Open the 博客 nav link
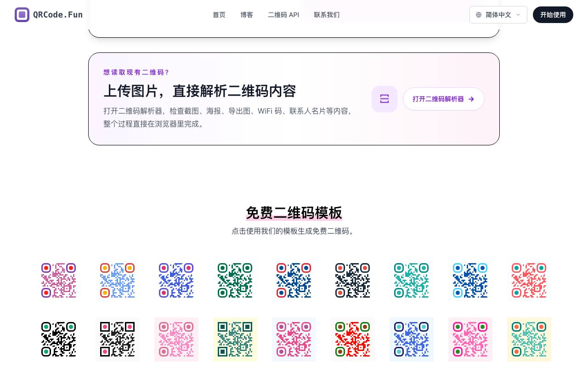This screenshot has width=588, height=368. [x=247, y=15]
